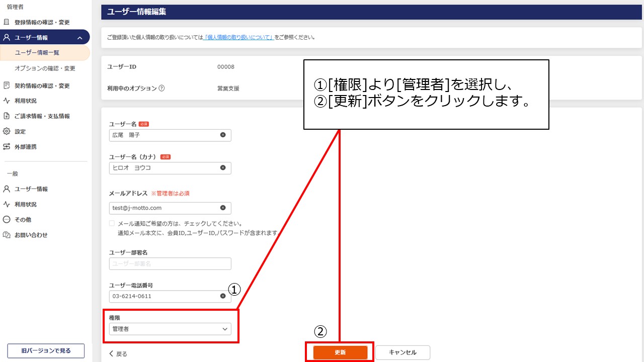The height and width of the screenshot is (362, 644).
Task: Click the ユーザー情報編集 page heading
Action: (137, 12)
